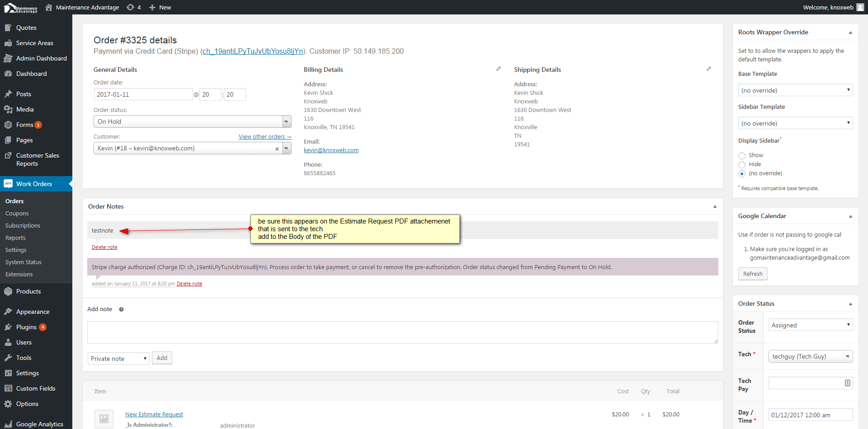Open the Subscriptions submenu item
This screenshot has height=429, width=868.
23,225
